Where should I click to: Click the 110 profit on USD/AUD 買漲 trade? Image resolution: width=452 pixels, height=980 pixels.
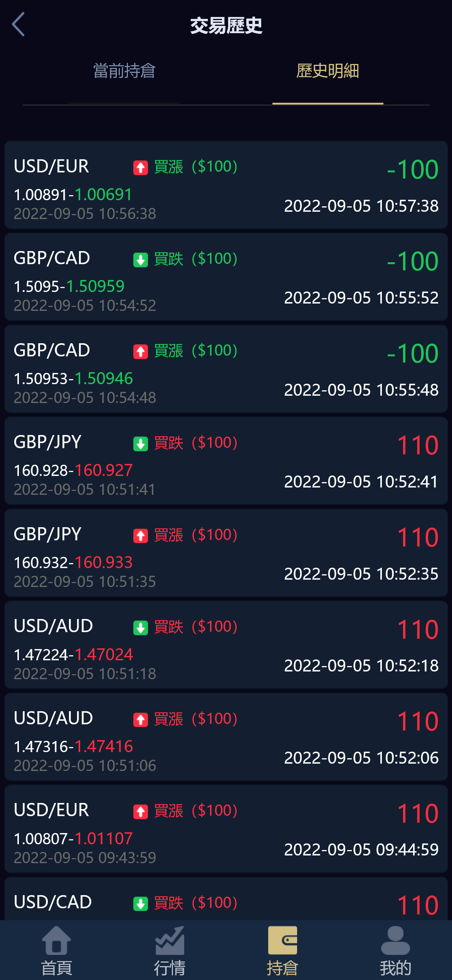tap(418, 721)
